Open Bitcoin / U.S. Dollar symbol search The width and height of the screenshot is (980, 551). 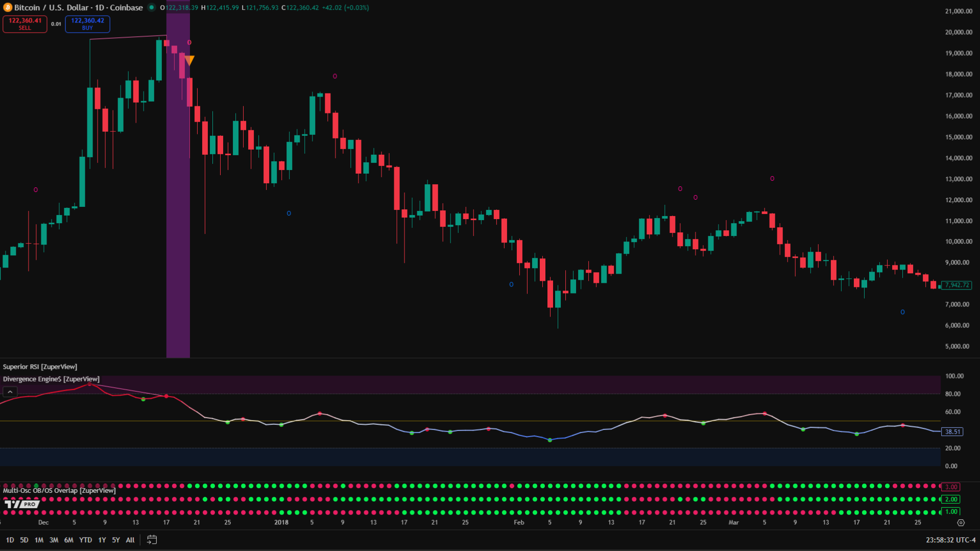pyautogui.click(x=78, y=8)
